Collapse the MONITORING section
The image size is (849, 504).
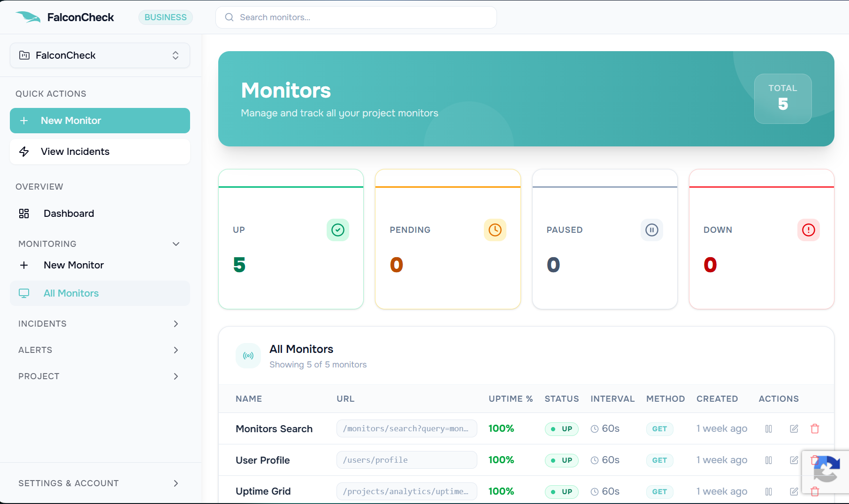[x=176, y=244]
